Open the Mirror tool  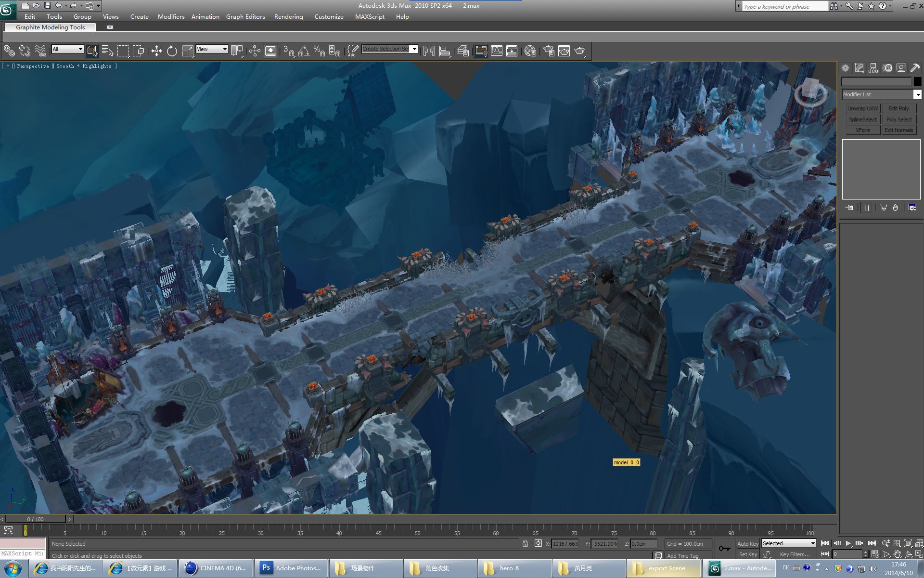(x=429, y=51)
